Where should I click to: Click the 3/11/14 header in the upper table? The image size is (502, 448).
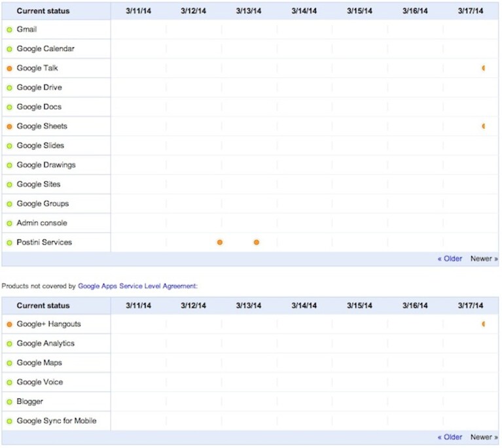coord(138,11)
